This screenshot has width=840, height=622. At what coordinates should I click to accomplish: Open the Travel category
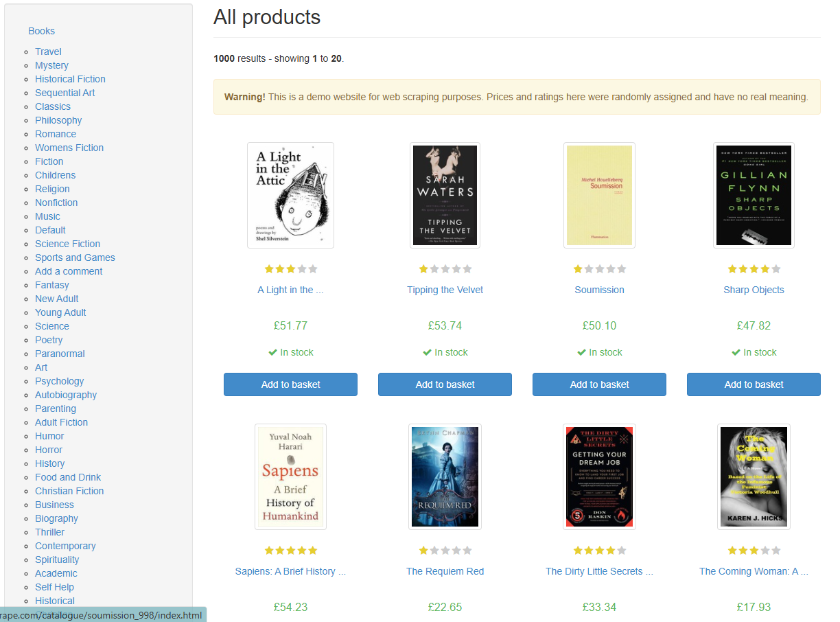click(x=48, y=51)
